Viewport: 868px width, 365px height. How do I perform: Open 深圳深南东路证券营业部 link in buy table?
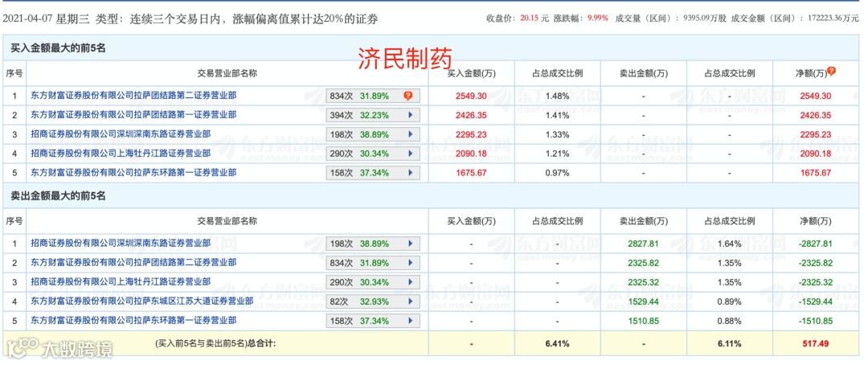pyautogui.click(x=121, y=134)
